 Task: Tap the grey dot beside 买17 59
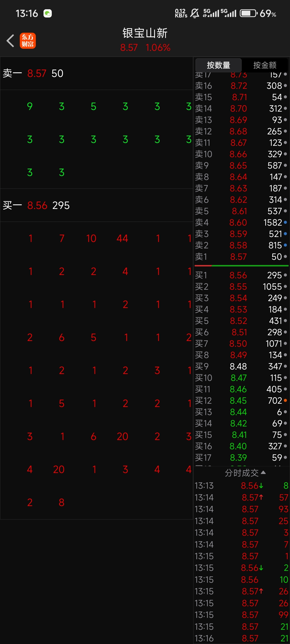point(285,458)
